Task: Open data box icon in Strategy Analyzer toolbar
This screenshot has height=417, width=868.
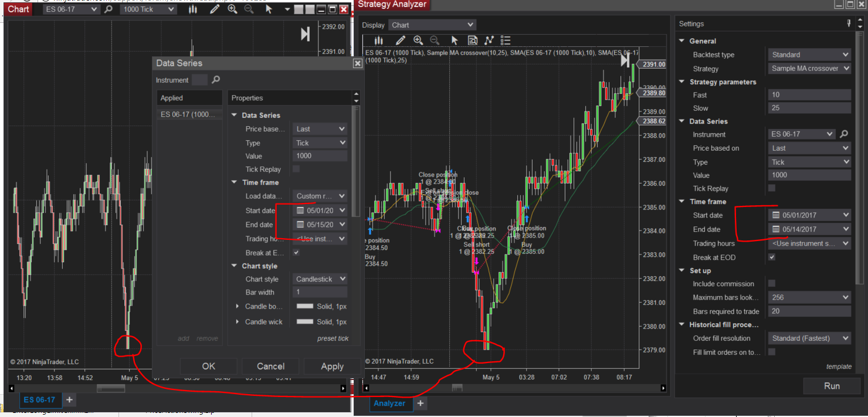Action: coord(472,40)
